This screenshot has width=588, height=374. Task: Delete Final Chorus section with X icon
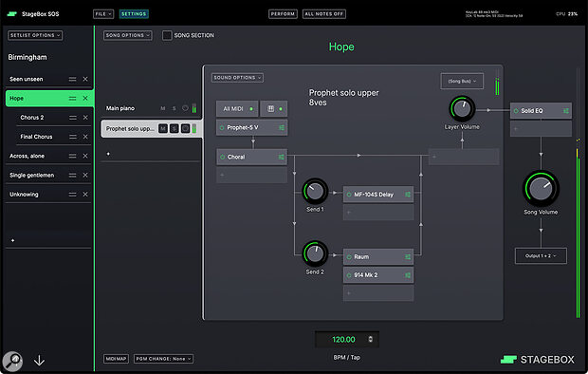pyautogui.click(x=85, y=137)
